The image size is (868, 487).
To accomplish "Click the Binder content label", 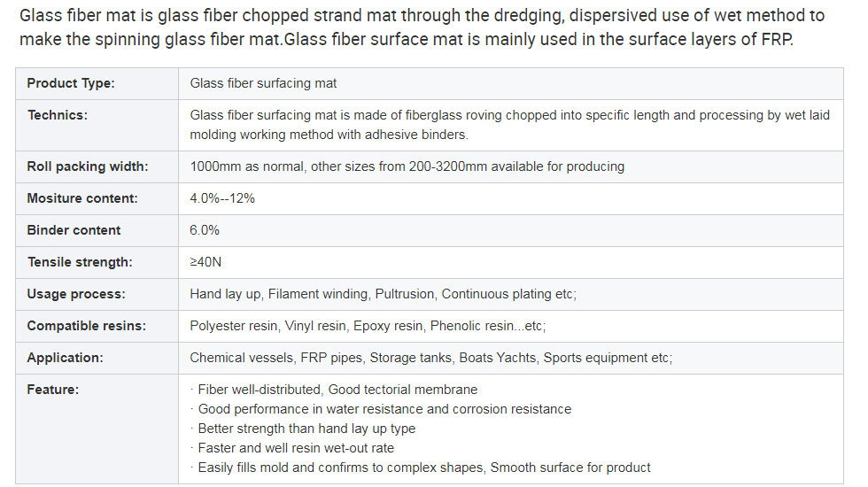I will pyautogui.click(x=74, y=230).
